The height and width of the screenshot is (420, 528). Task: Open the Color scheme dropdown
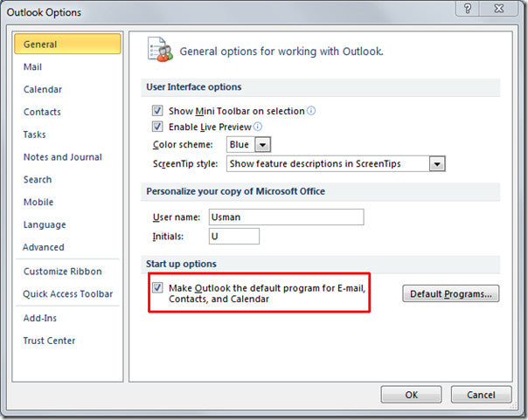click(x=262, y=144)
